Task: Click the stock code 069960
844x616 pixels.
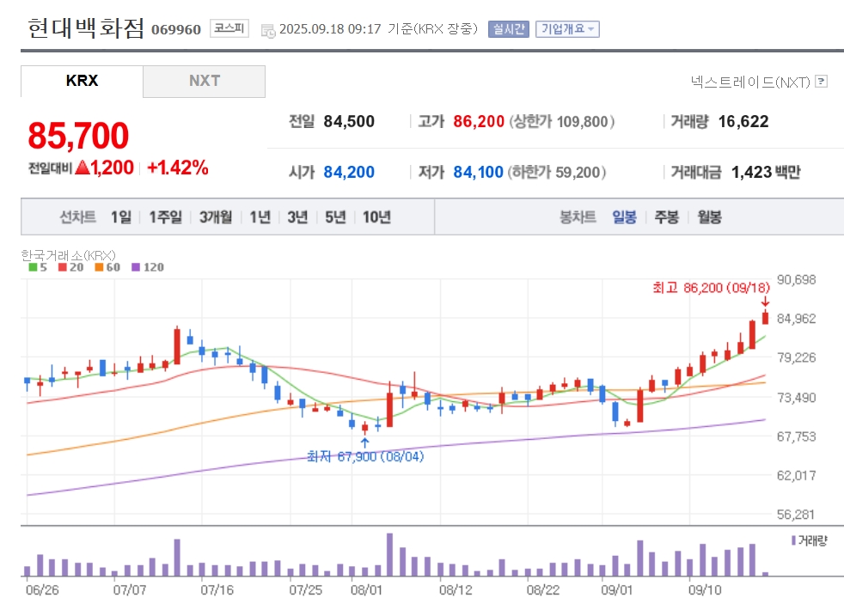Action: [x=176, y=29]
